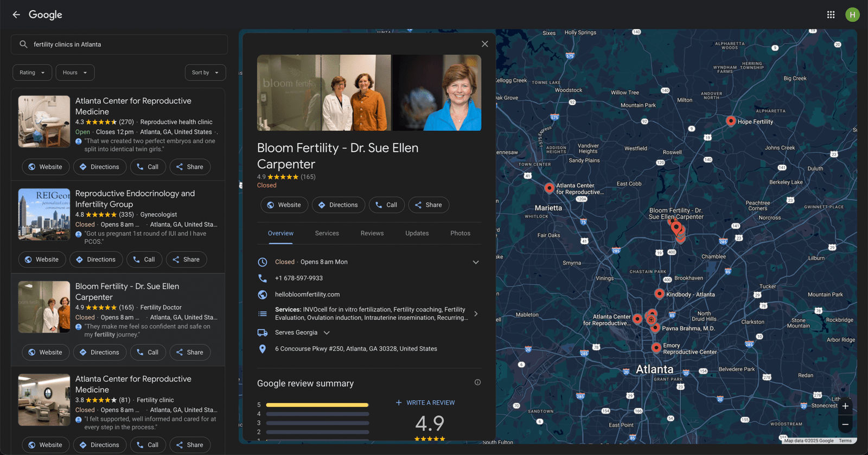Share Reproductive Endocrinology and Infertility Group listing

pos(186,260)
